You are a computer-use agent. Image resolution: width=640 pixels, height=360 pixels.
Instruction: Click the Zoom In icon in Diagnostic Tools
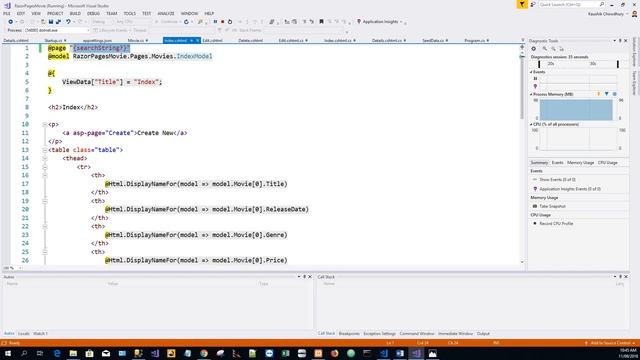(x=544, y=49)
